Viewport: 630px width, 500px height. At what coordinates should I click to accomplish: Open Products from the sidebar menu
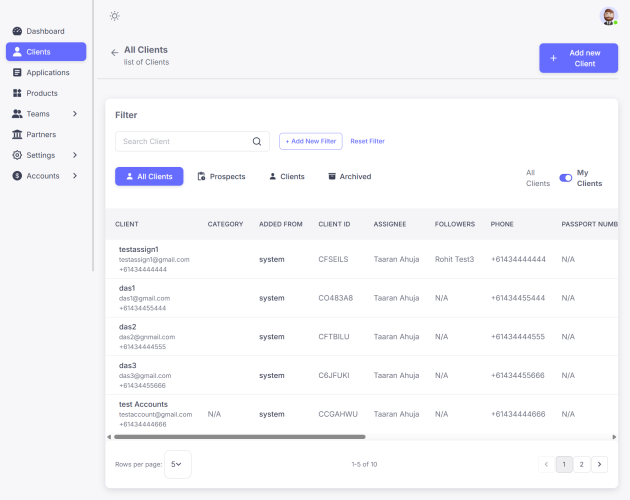click(x=46, y=93)
